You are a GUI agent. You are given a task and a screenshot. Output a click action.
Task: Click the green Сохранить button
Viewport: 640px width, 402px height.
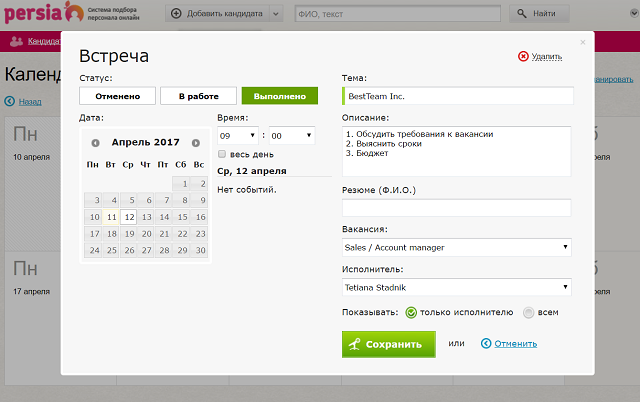click(389, 344)
